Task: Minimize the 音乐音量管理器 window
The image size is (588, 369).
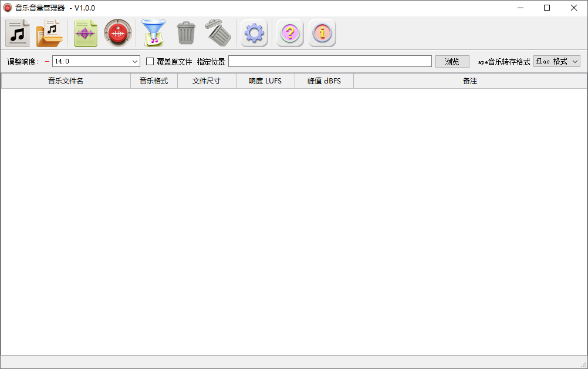Action: pos(521,8)
